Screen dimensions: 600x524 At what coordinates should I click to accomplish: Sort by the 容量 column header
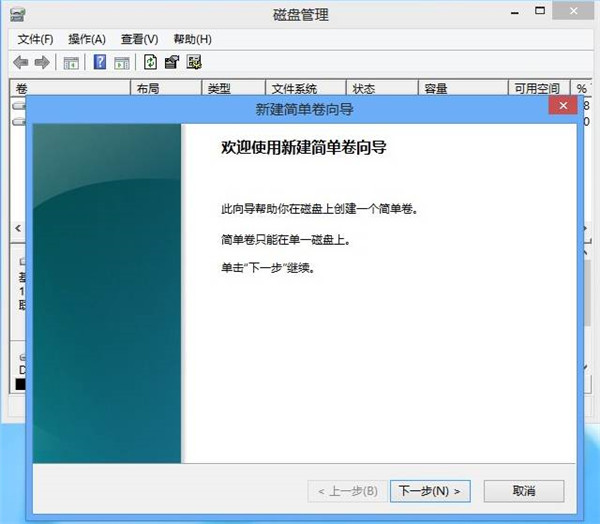tap(463, 88)
